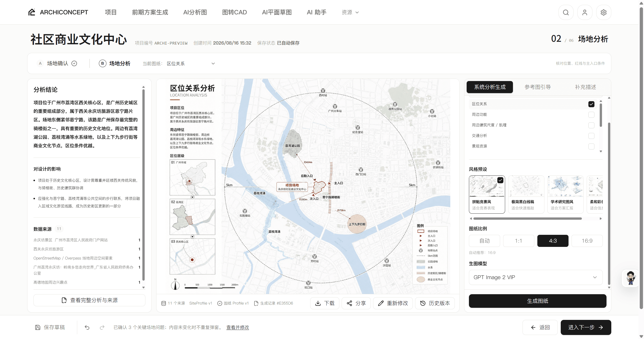The height and width of the screenshot is (339, 644).
Task: Uncheck the 区位关系 checkbox
Action: click(591, 104)
